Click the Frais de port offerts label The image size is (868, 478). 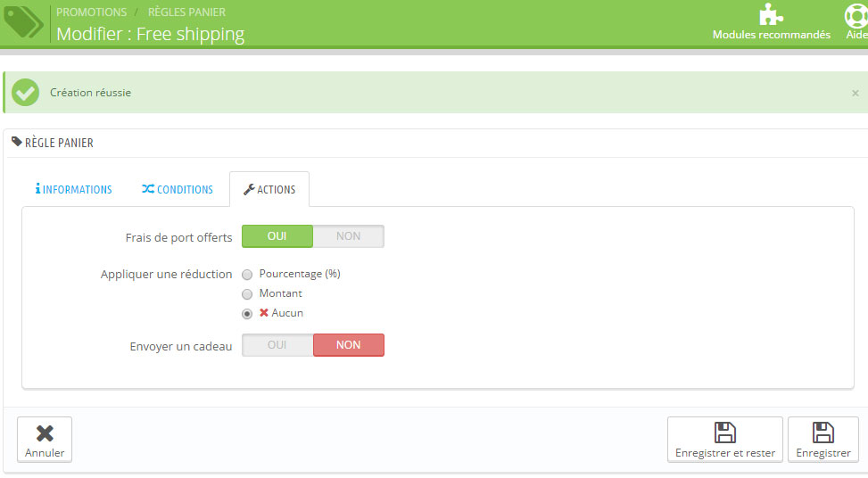[178, 237]
